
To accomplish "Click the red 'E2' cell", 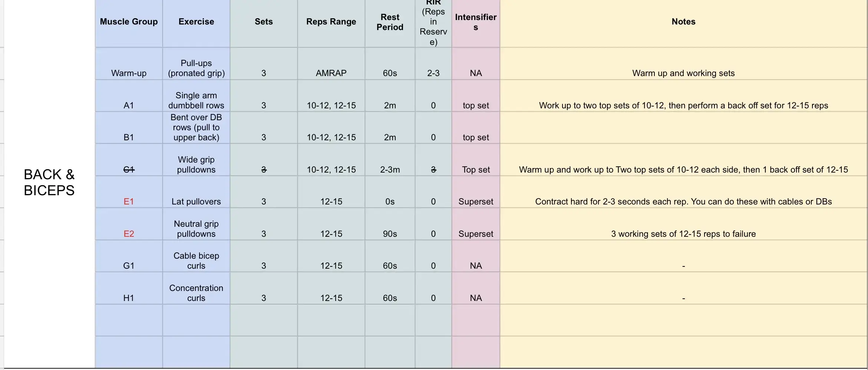I will coord(129,234).
